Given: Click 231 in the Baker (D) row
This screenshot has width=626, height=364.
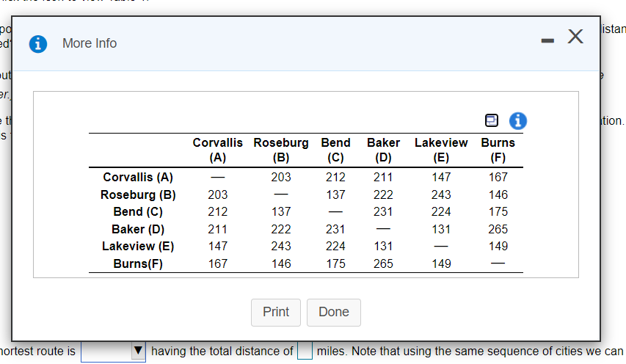Looking at the screenshot, I should point(336,230).
